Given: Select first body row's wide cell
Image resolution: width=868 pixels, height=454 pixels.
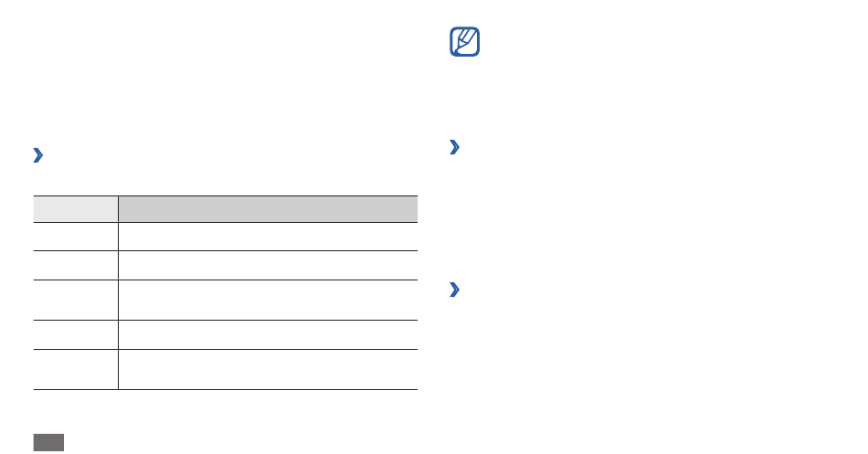Looking at the screenshot, I should 268,237.
